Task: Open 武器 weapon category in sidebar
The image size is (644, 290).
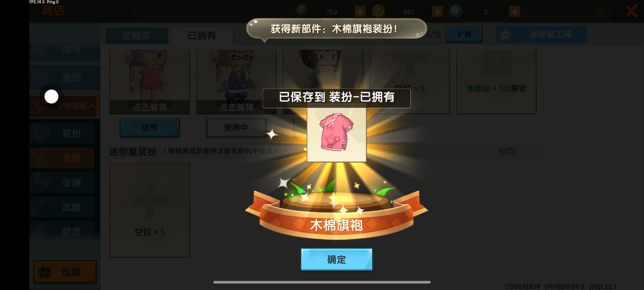Action: (x=62, y=207)
